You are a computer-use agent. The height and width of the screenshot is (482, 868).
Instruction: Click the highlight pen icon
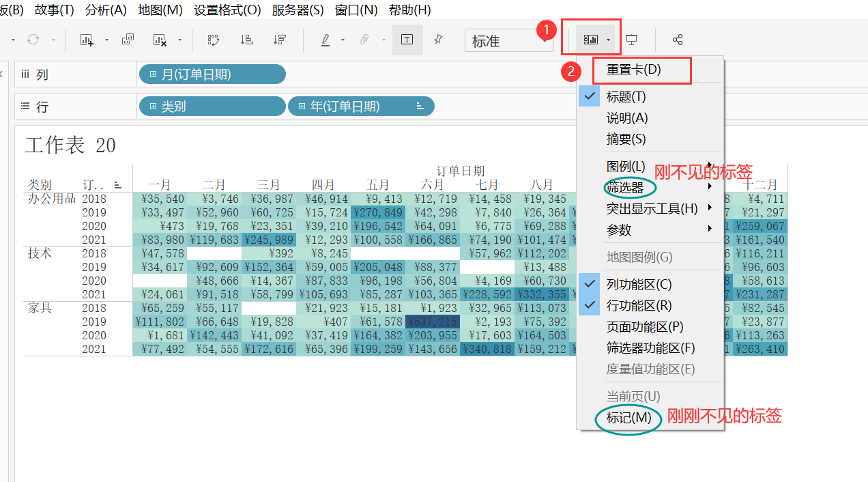coord(324,40)
